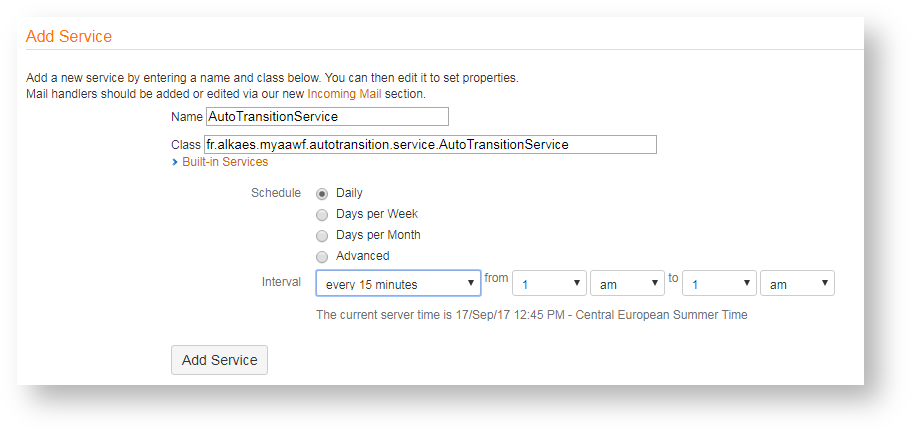Expand the Built-in Services list
Image resolution: width=912 pixels, height=433 pixels.
224,162
